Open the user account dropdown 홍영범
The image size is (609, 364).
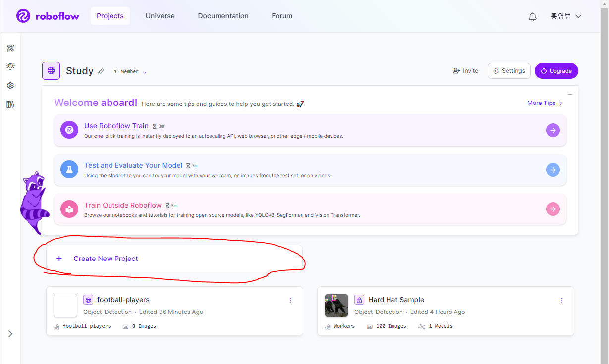point(566,16)
